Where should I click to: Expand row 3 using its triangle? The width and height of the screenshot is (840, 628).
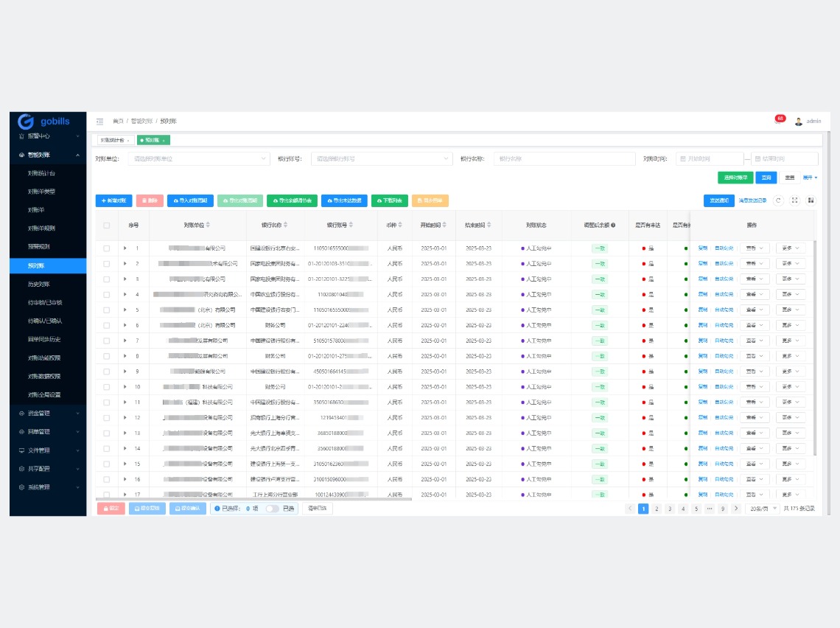125,279
